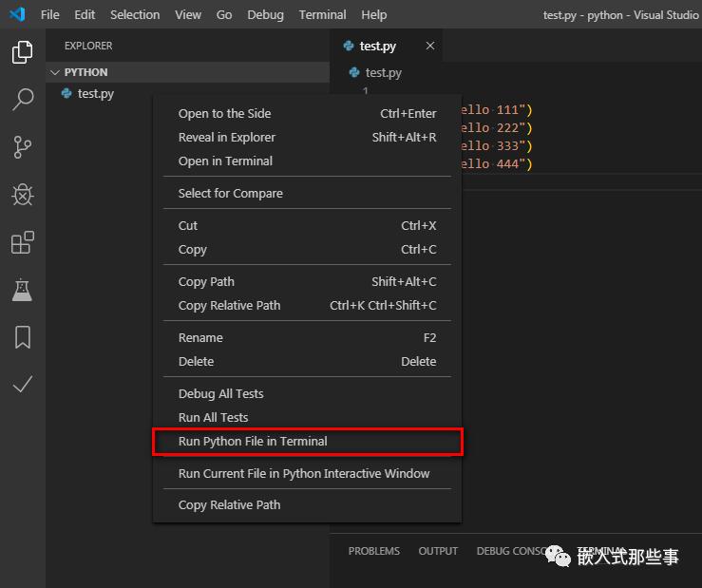Choose Copy from context menu
Image resolution: width=702 pixels, height=588 pixels.
307,250
